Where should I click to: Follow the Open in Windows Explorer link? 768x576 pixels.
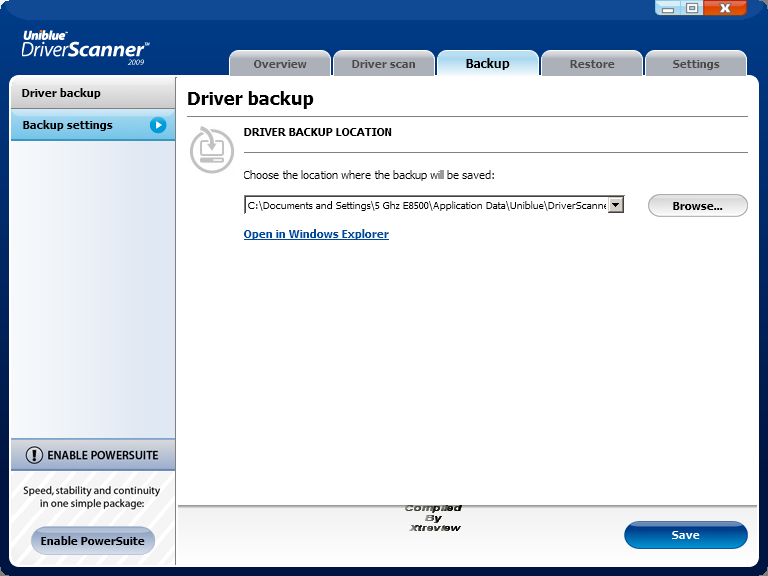(316, 234)
